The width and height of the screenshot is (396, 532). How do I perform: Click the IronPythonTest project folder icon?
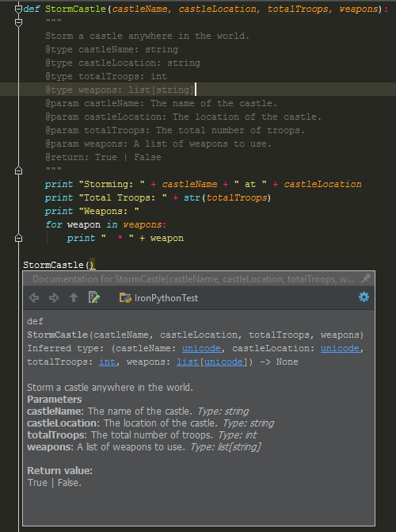(125, 297)
